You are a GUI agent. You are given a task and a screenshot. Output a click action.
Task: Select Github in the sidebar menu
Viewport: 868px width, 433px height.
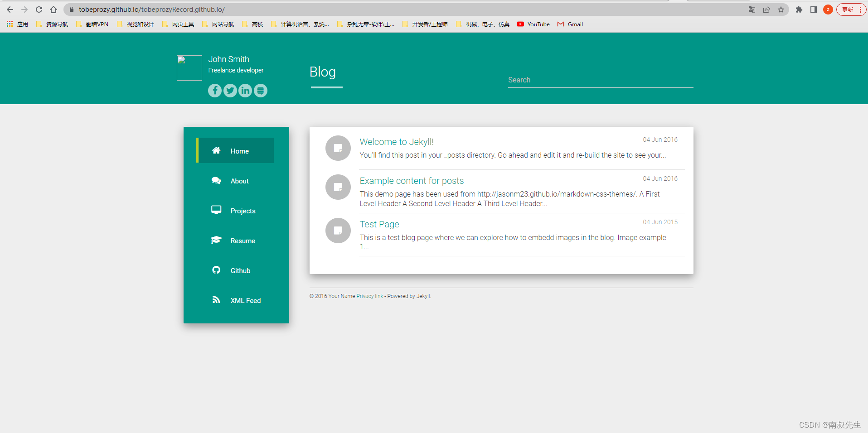pos(235,270)
